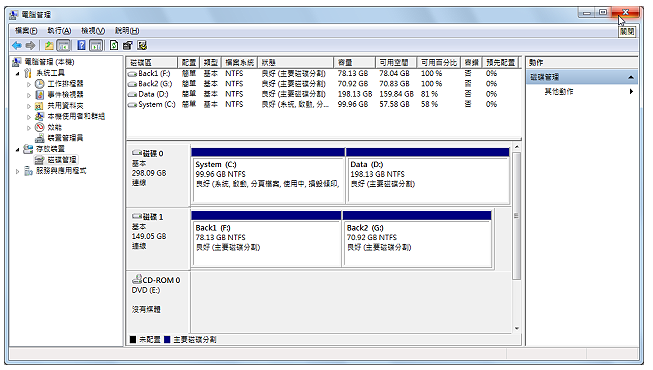Click the Up One Level folder icon

tap(49, 45)
